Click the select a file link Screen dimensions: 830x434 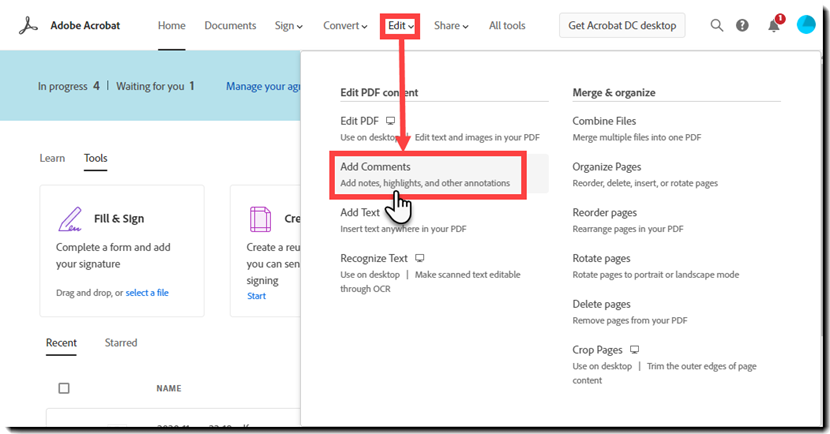[147, 293]
